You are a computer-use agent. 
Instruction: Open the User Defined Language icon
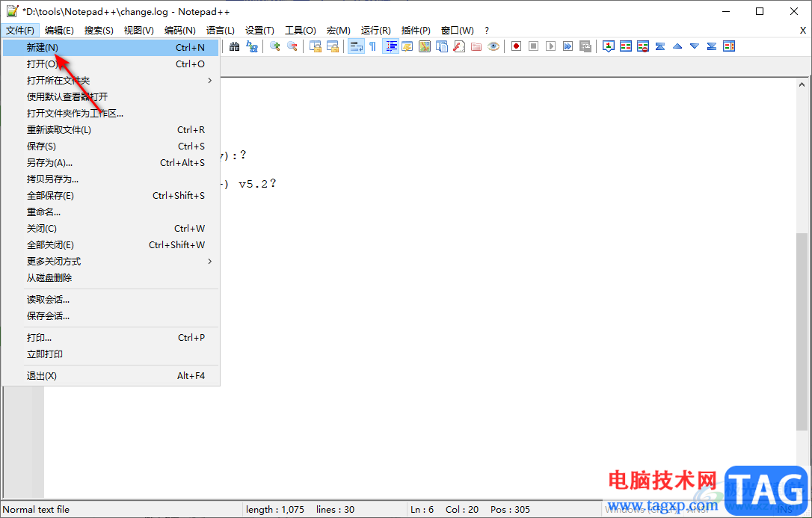click(407, 46)
